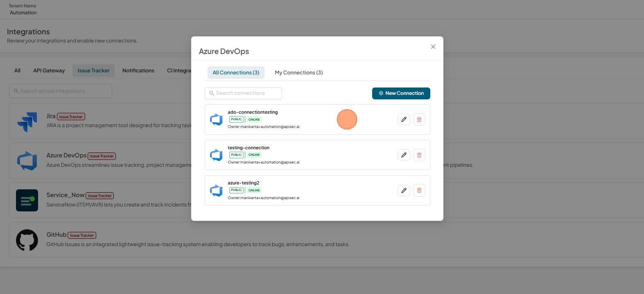Go to the Notifications tab
644x294 pixels.
(138, 70)
